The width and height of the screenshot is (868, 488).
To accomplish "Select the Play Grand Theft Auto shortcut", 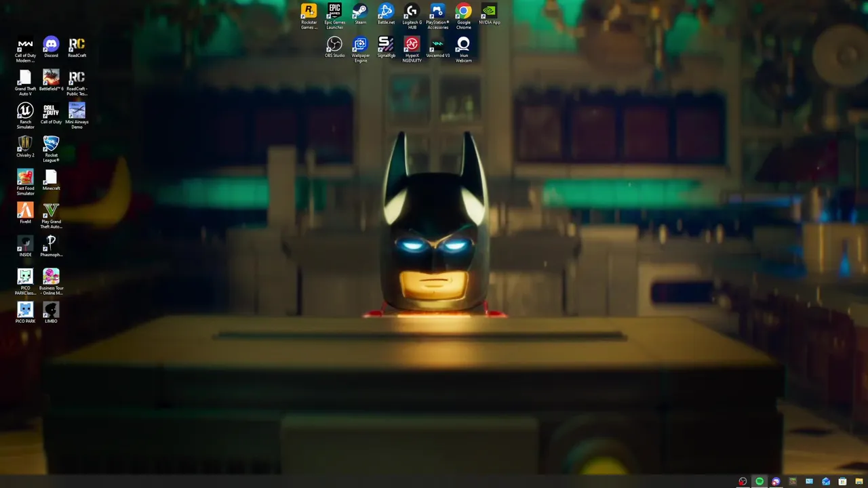I will [x=51, y=216].
